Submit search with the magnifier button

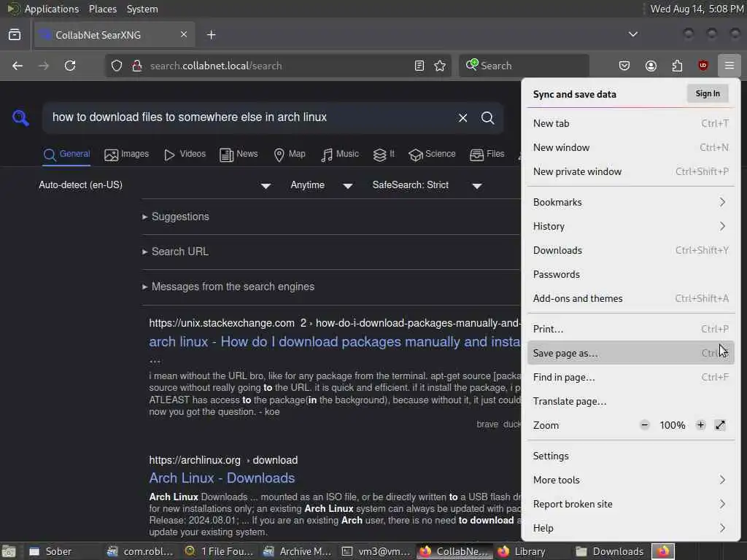[487, 117]
